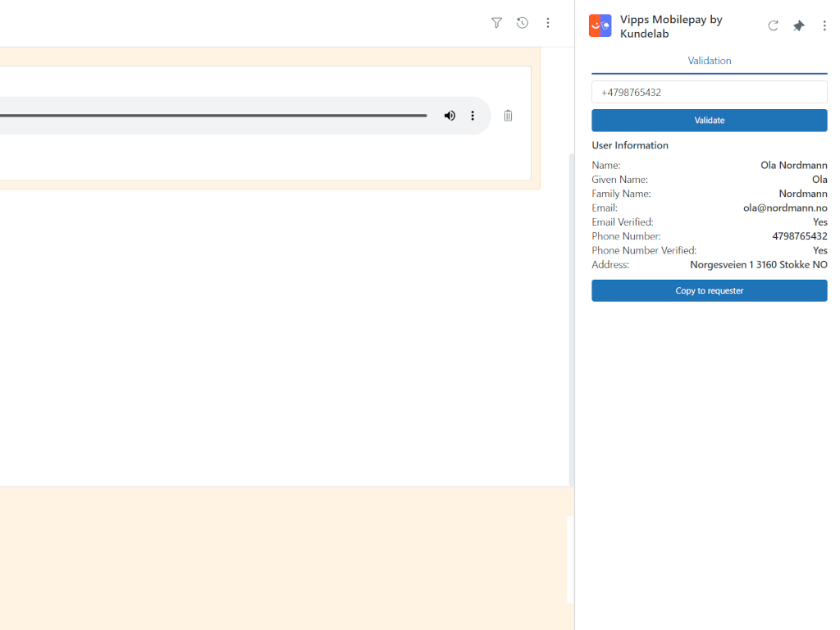
Task: Click the Vipps Mobilepay by Kundelab title
Action: (671, 26)
